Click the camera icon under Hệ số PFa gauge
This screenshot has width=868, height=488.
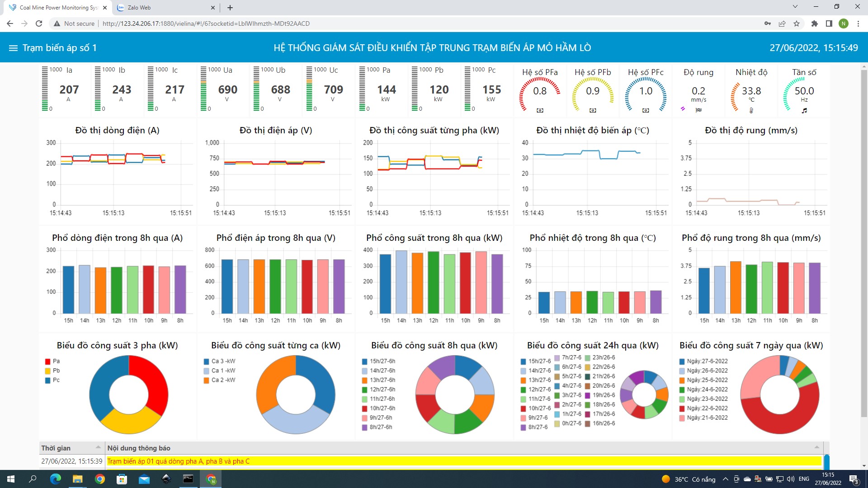[x=540, y=110]
